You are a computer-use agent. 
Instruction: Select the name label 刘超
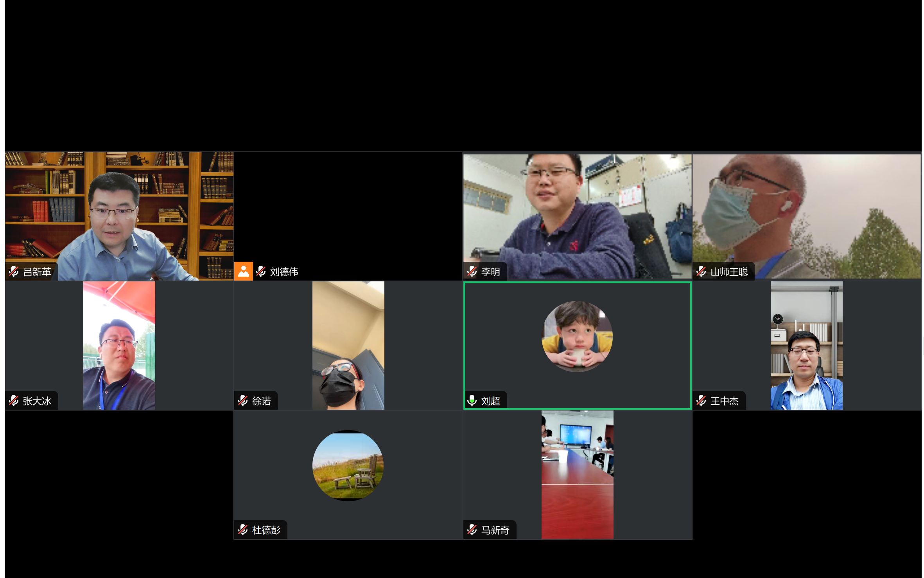(x=491, y=401)
